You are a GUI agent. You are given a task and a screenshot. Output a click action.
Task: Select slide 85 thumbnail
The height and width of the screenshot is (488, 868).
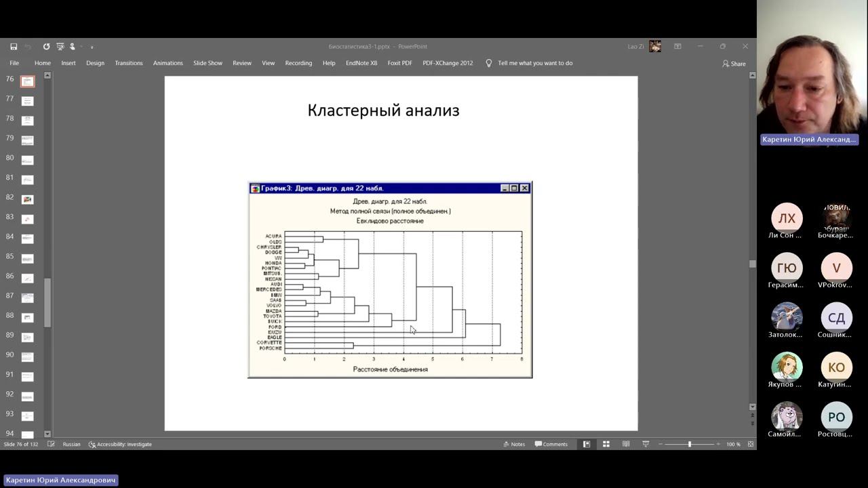(x=27, y=258)
